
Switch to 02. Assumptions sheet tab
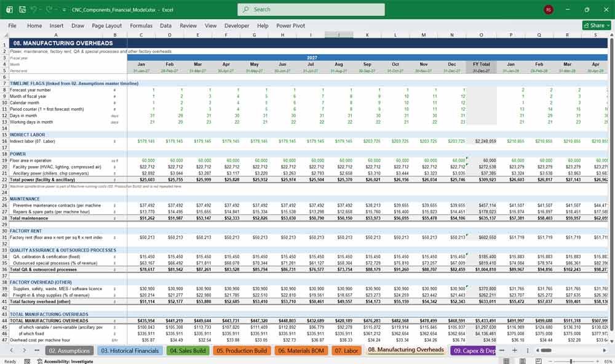(x=69, y=350)
